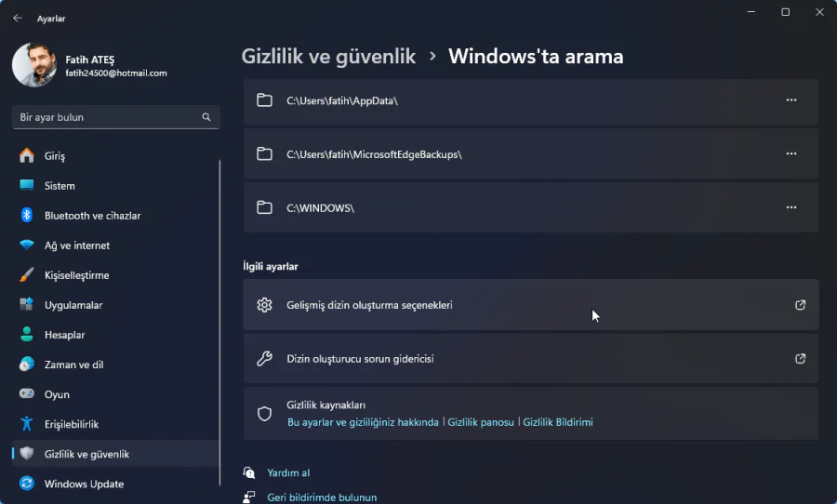Click the Hesaplar person icon
The image size is (837, 504).
tap(27, 334)
